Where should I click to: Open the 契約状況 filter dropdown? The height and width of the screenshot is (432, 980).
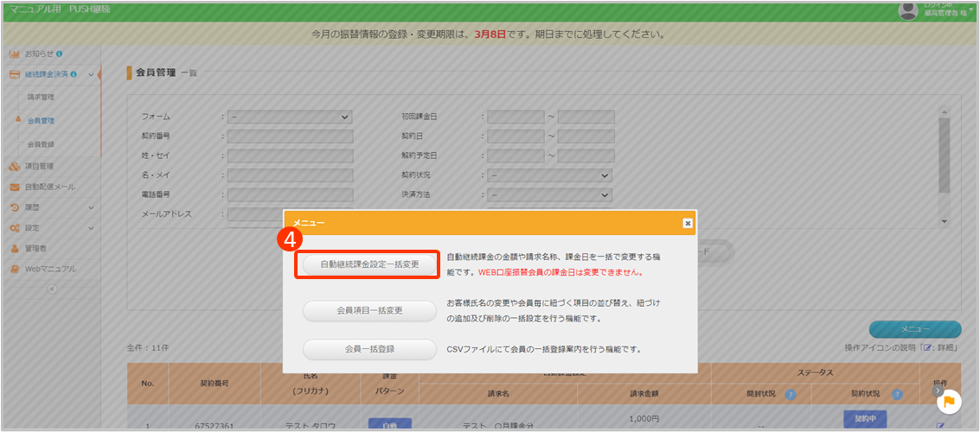(549, 175)
